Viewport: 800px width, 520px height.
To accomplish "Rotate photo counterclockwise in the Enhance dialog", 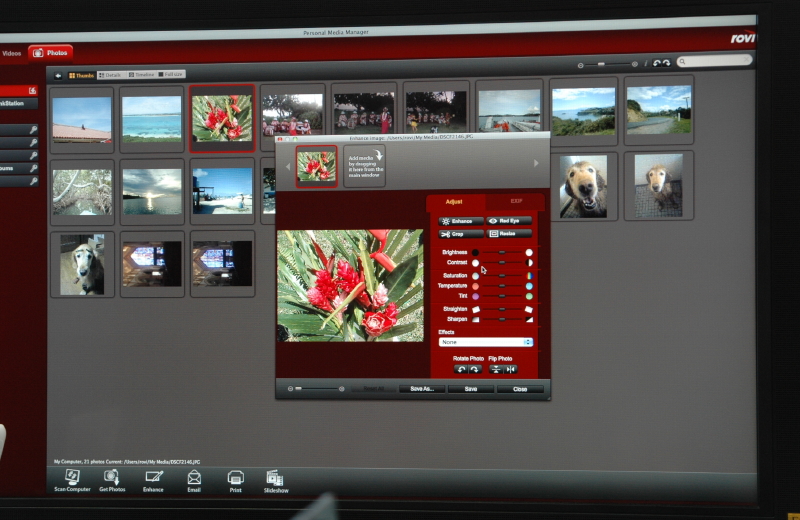I will [461, 369].
